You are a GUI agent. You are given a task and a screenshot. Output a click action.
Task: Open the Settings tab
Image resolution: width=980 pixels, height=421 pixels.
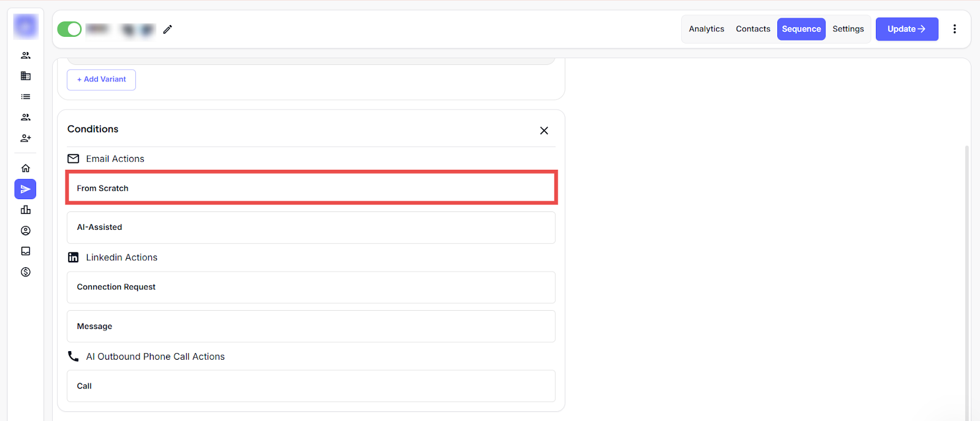click(848, 29)
